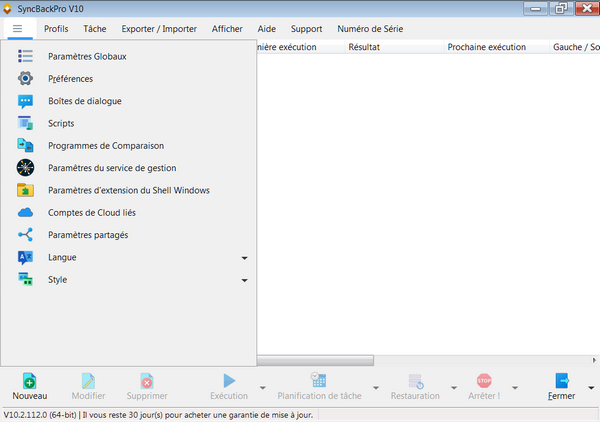Click the Préférences gear icon
The height and width of the screenshot is (422, 600).
click(x=25, y=78)
